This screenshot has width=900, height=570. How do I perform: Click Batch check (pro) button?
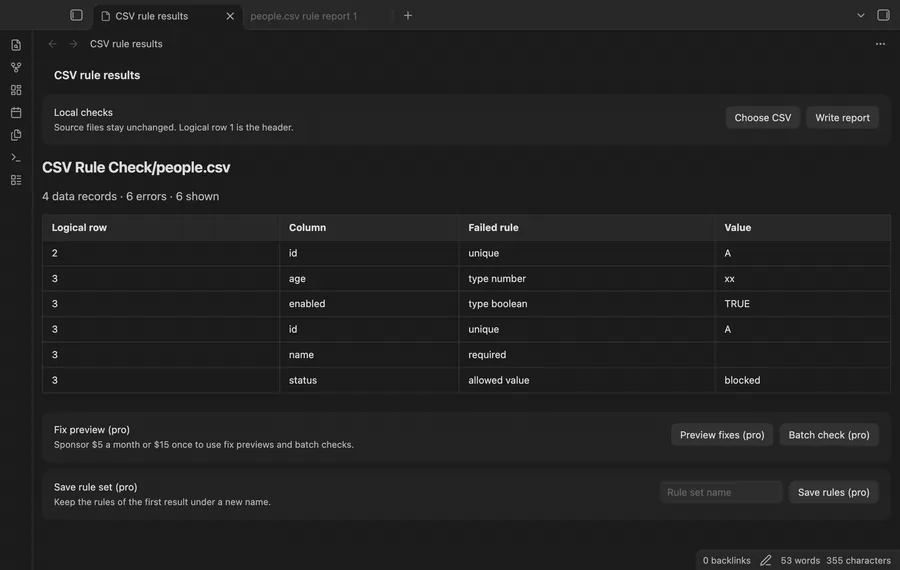tap(829, 435)
